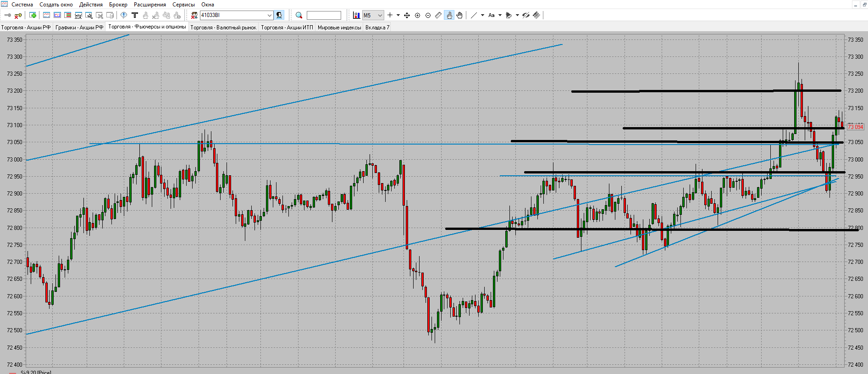Toggle the client filter button beside account box
The width and height of the screenshot is (868, 374).
coord(279,16)
